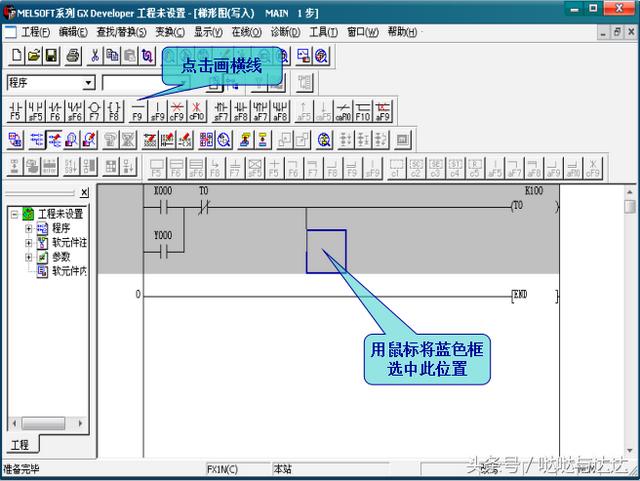Open the 在线(O) menu

247,32
